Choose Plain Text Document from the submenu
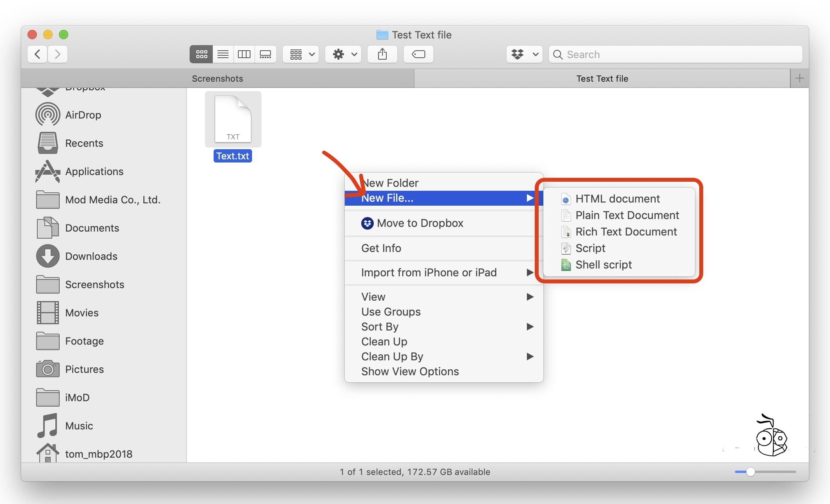Screen dimensions: 830x504 pyautogui.click(x=627, y=215)
